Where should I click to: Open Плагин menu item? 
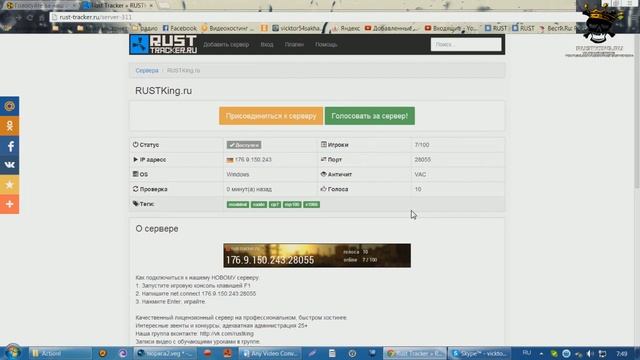tap(294, 44)
